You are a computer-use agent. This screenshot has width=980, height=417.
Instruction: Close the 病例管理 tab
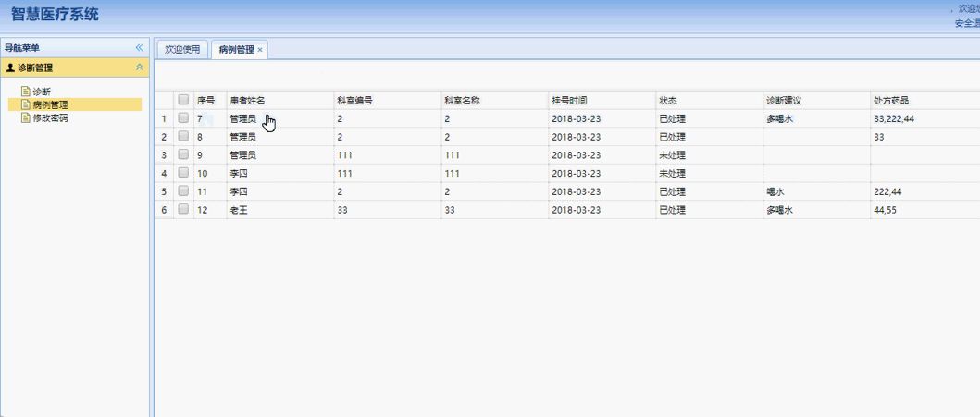click(x=260, y=50)
